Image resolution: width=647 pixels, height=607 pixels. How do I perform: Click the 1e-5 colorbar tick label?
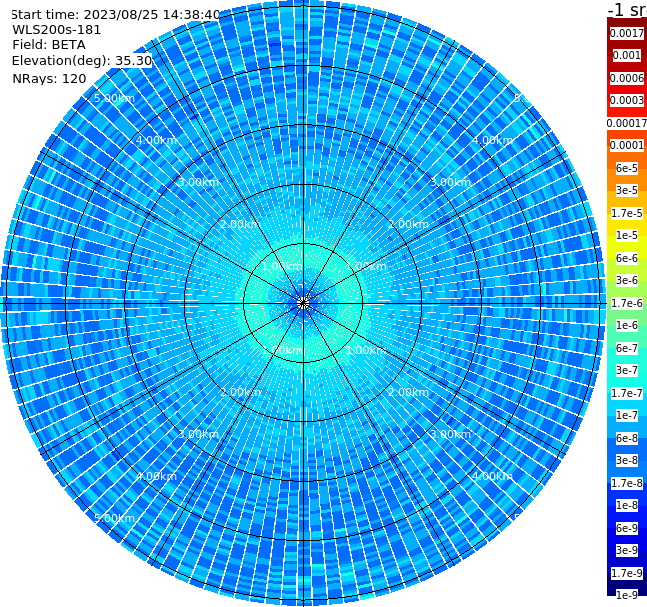point(627,235)
